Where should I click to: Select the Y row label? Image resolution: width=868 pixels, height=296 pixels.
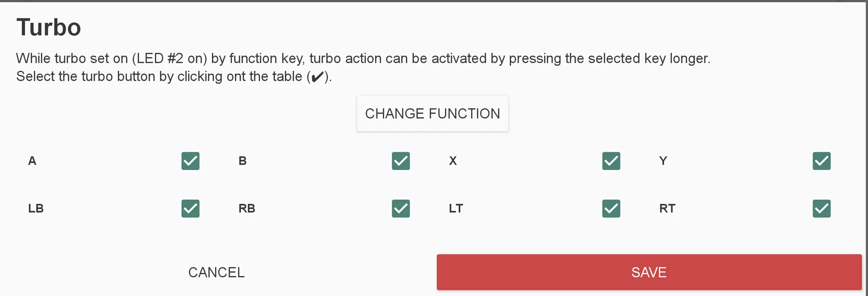point(663,161)
